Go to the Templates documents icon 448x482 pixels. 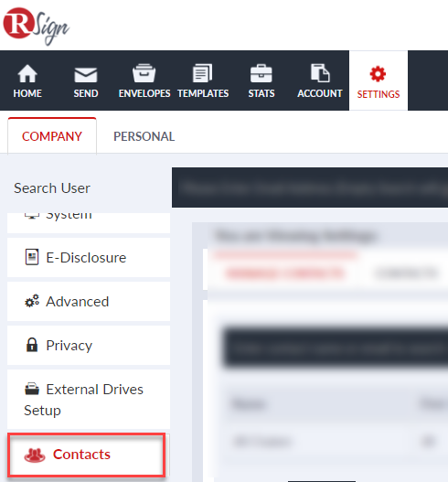click(x=202, y=73)
